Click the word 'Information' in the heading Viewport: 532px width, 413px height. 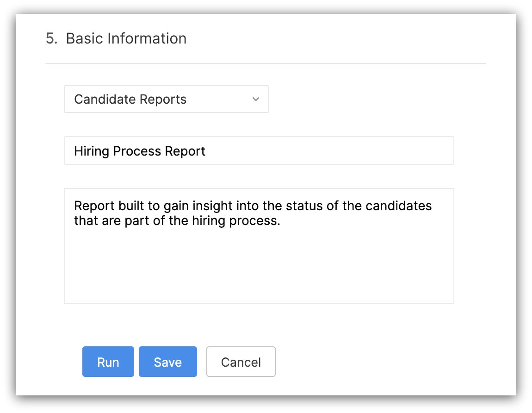(x=147, y=38)
